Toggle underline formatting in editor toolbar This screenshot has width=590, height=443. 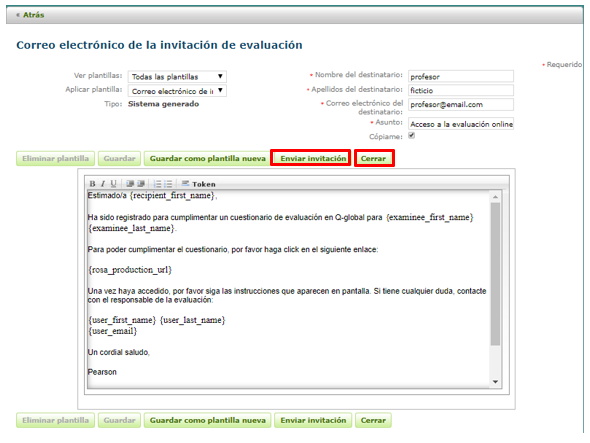[113, 184]
